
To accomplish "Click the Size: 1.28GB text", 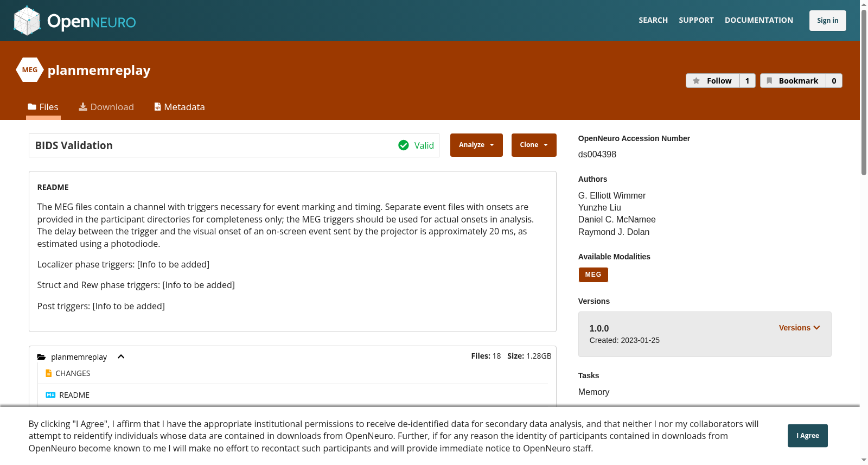I will click(x=529, y=356).
